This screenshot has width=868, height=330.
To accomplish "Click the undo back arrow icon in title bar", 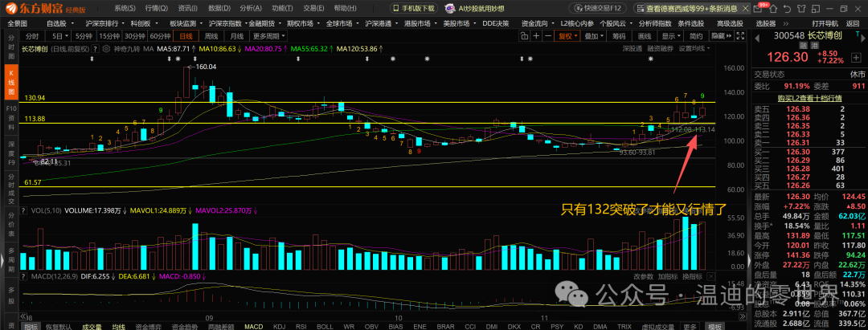I will pos(787,9).
